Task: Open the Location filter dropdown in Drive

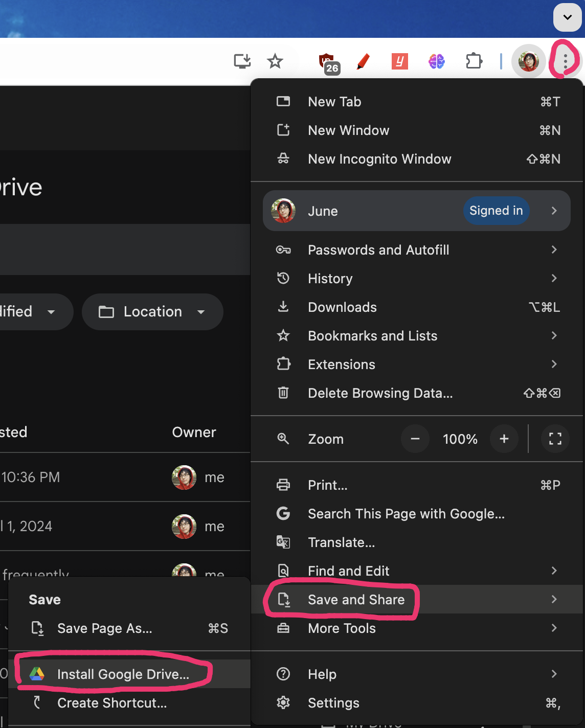Action: pos(152,312)
